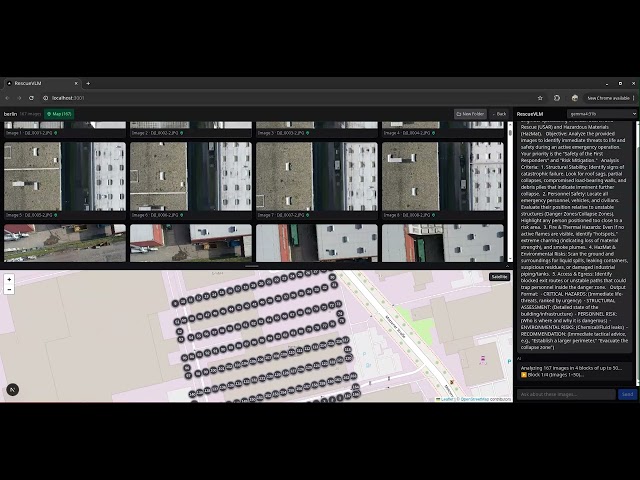This screenshot has width=640, height=480.
Task: Send the chat message
Action: 627,394
